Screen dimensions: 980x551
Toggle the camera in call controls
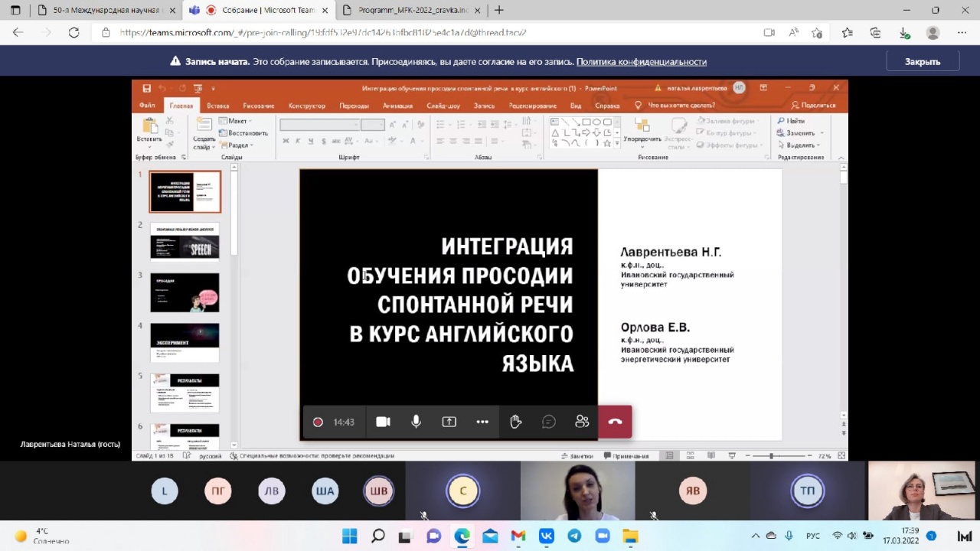pos(383,422)
